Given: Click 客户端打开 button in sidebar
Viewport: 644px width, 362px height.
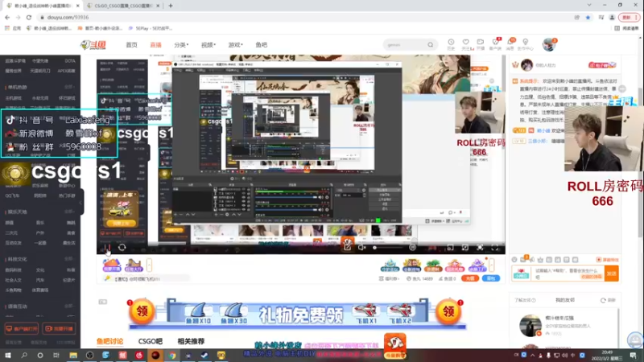Looking at the screenshot, I should 22,329.
